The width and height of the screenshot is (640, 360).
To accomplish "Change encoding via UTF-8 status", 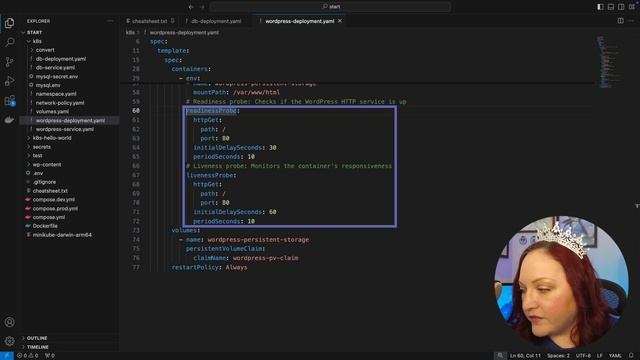I will (583, 356).
